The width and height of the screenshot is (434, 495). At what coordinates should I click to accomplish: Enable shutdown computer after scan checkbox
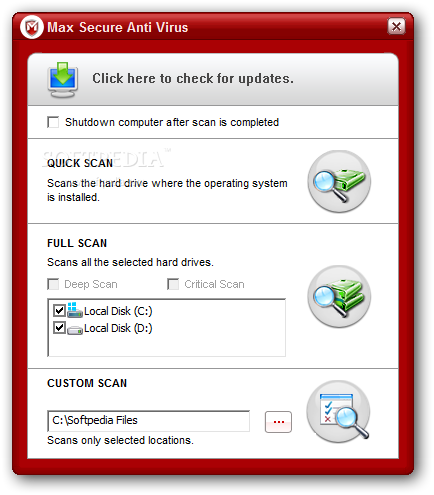pyautogui.click(x=53, y=122)
